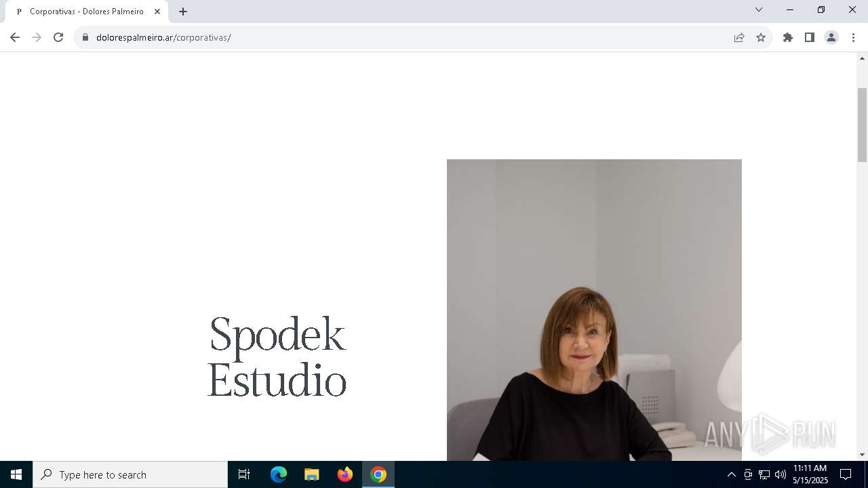The height and width of the screenshot is (488, 868).
Task: Open the Chrome profile avatar
Action: (x=831, y=37)
